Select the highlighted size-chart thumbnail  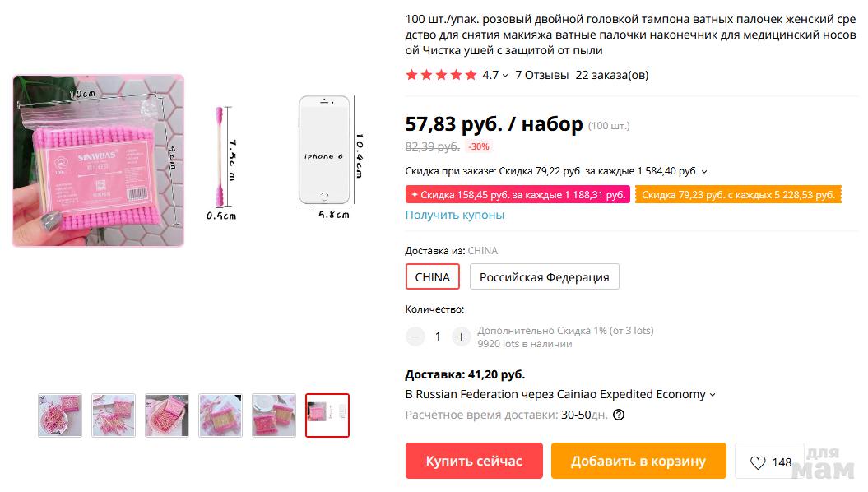327,415
